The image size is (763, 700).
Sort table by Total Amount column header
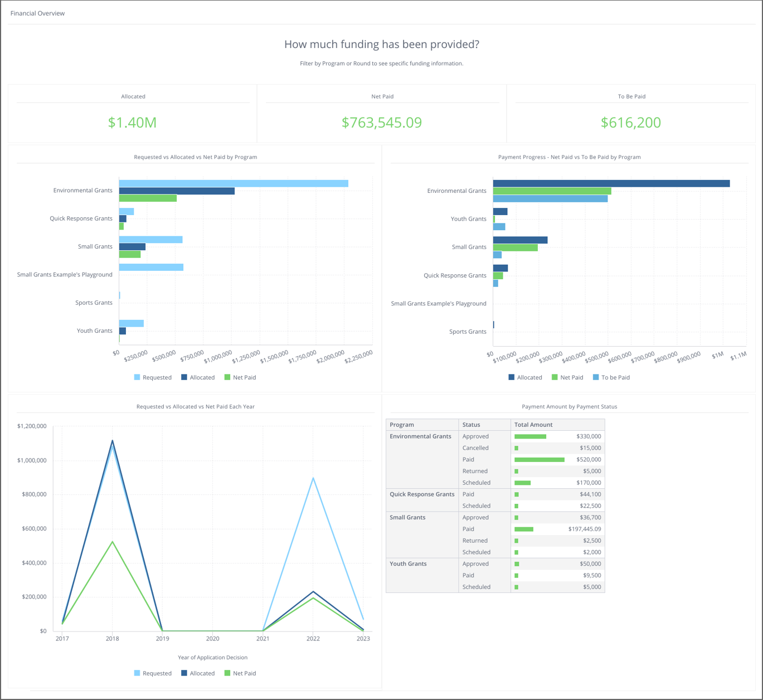tap(533, 425)
